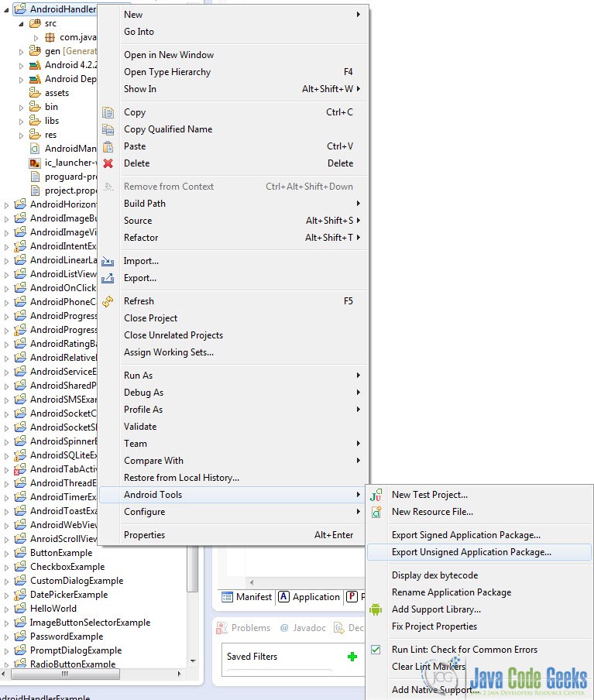594x700 pixels.
Task: Collapse the src folder node
Action: (x=21, y=24)
